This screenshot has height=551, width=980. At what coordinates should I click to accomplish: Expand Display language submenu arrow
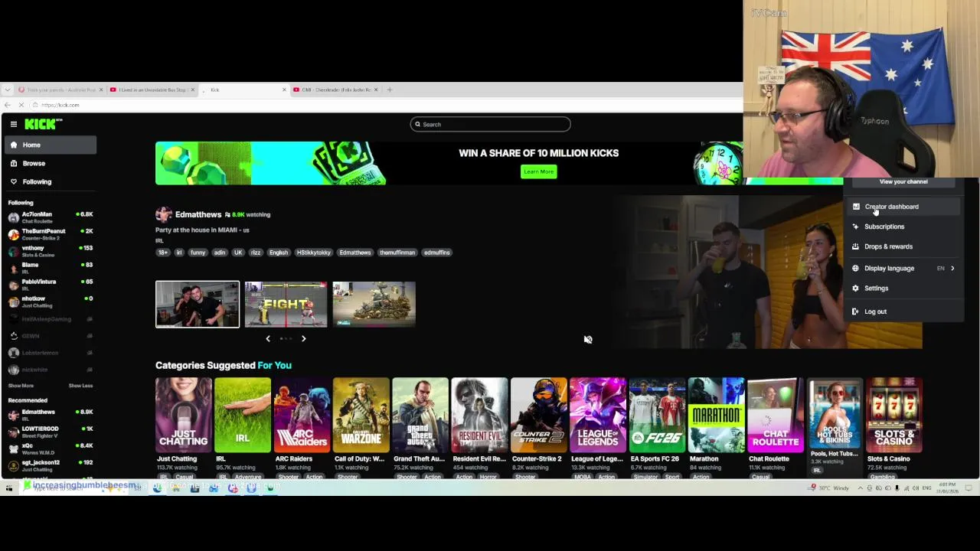(952, 268)
